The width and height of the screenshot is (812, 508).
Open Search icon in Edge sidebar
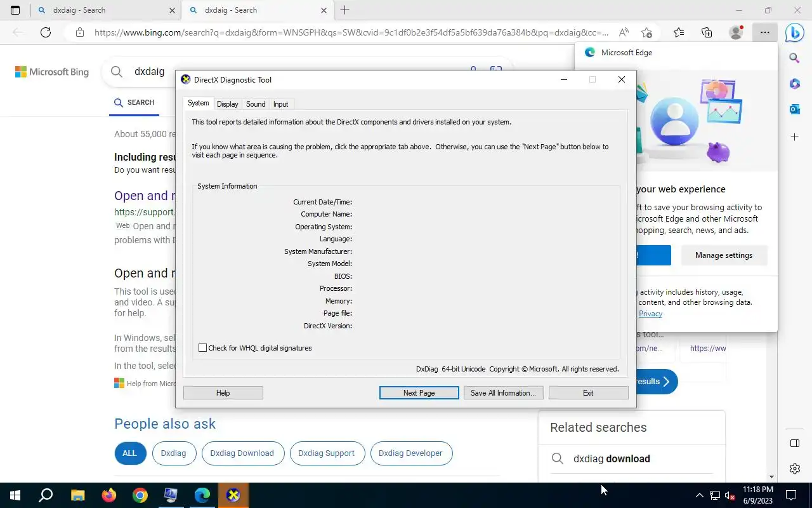794,58
